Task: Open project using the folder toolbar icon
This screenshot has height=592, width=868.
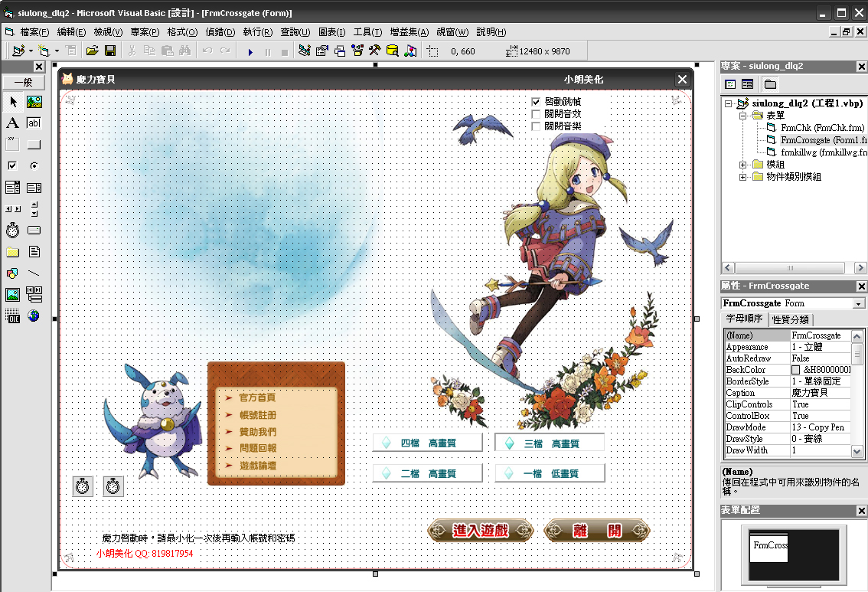Action: pyautogui.click(x=92, y=51)
